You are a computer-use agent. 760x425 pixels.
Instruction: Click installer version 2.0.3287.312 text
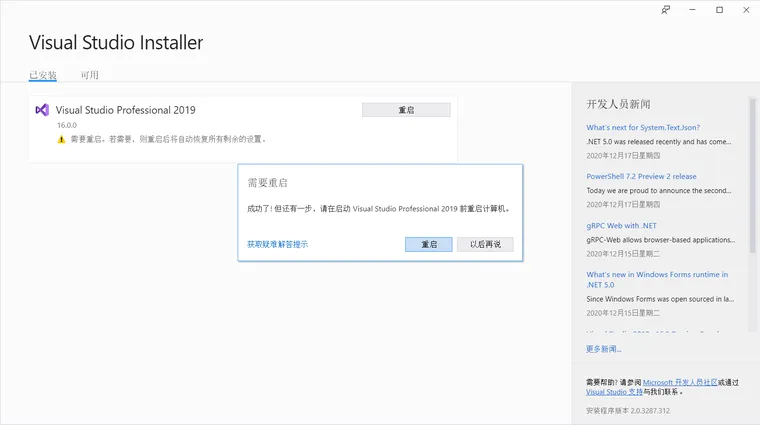pyautogui.click(x=628, y=410)
